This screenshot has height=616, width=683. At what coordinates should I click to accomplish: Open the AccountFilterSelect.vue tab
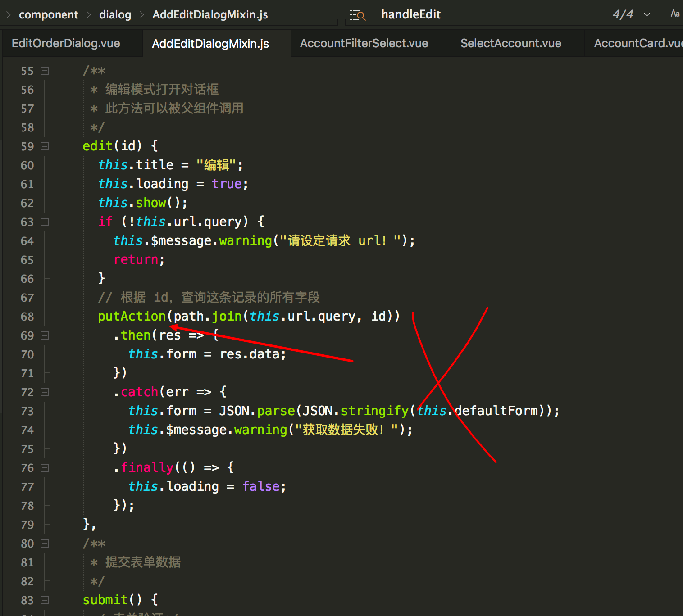[x=364, y=43]
